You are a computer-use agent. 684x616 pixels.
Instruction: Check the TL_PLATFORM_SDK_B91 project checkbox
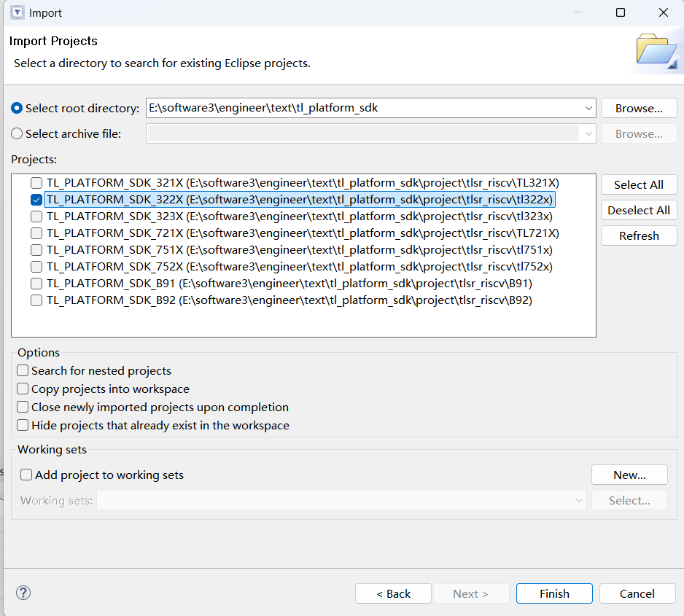(x=36, y=284)
